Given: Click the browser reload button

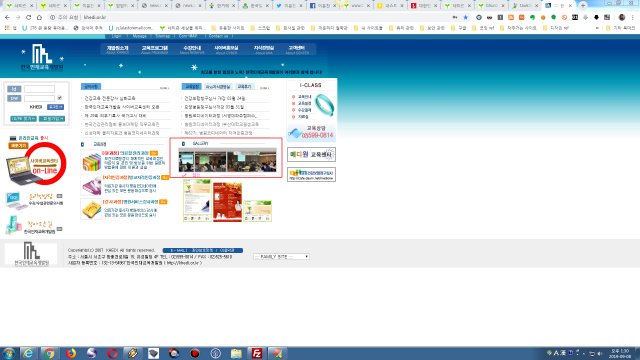Looking at the screenshot, I should [x=28, y=18].
